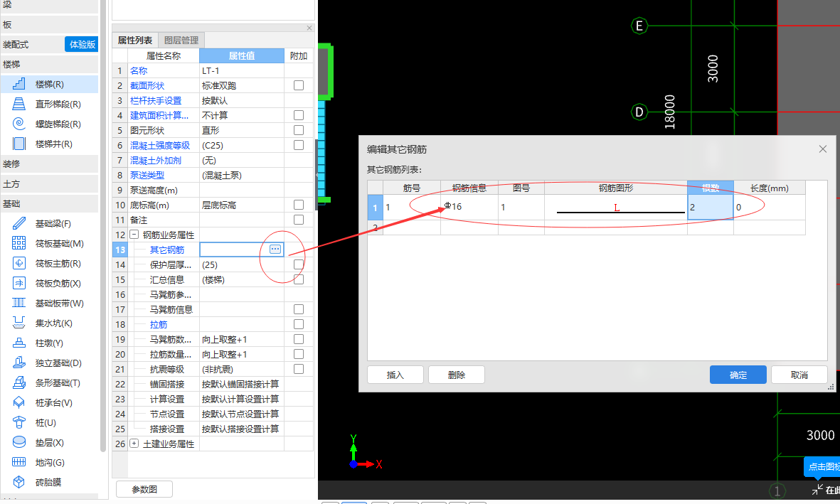840x504 pixels.
Task: Select the 螺旋梯段(R) spiral stair tool
Action: pyautogui.click(x=49, y=124)
